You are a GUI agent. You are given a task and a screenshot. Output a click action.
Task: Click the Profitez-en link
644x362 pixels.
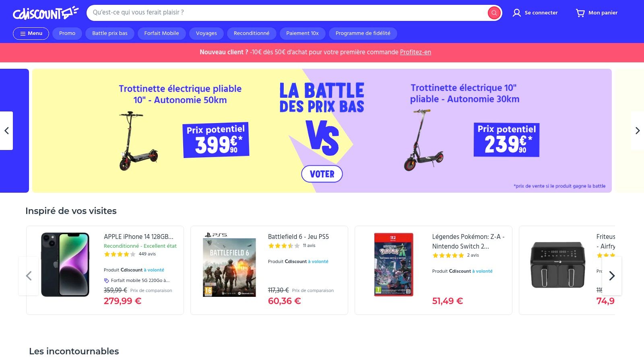[x=415, y=52]
